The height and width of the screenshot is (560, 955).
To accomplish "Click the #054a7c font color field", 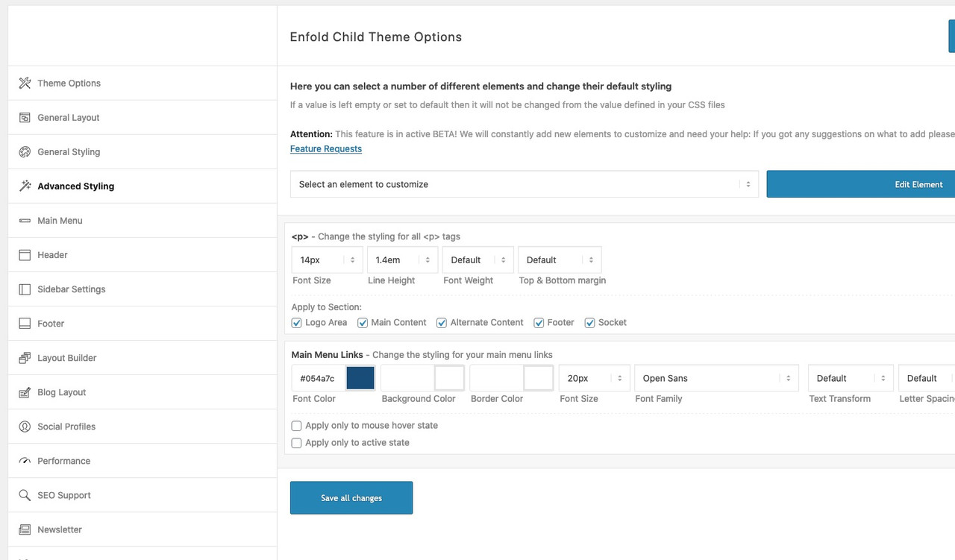I will (319, 378).
